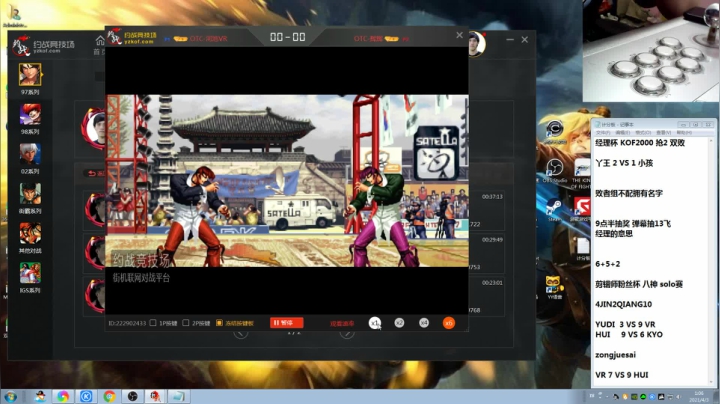
Task: Click the replay row timed 00:29:49
Action: (x=486, y=252)
